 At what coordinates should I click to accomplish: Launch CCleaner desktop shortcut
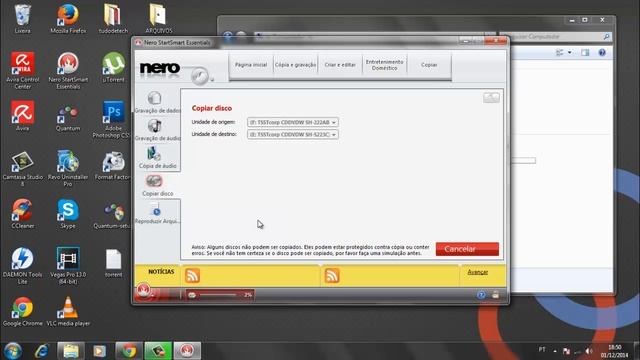tap(22, 213)
